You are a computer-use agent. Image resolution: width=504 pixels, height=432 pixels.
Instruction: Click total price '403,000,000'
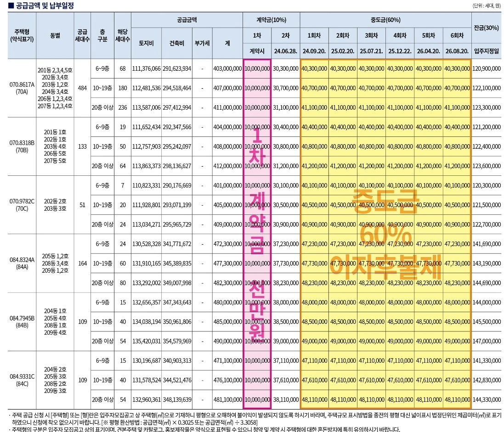click(227, 68)
